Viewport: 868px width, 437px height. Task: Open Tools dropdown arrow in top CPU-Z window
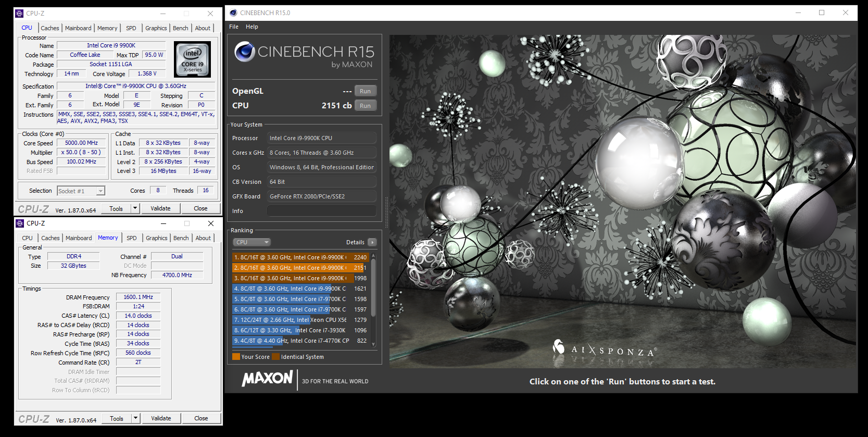coord(135,208)
